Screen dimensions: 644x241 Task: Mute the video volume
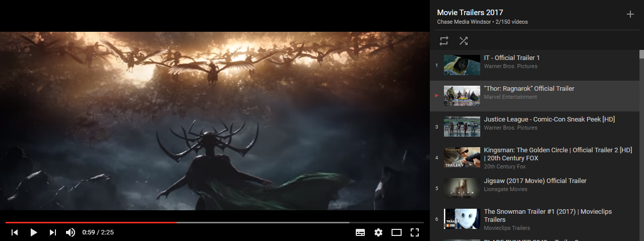(x=71, y=232)
